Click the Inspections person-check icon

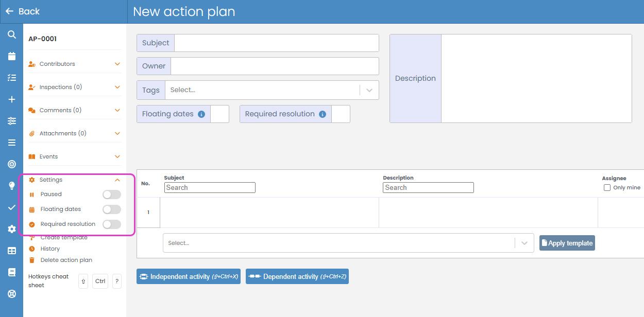pos(32,87)
